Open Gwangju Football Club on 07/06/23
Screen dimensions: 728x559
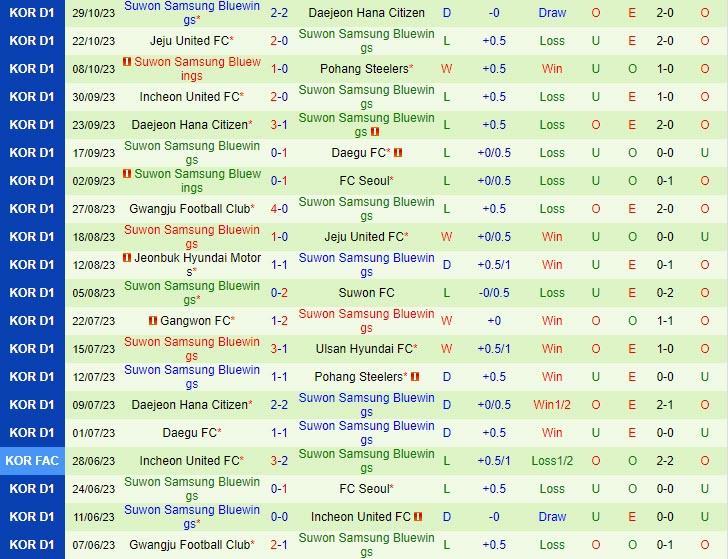point(192,545)
